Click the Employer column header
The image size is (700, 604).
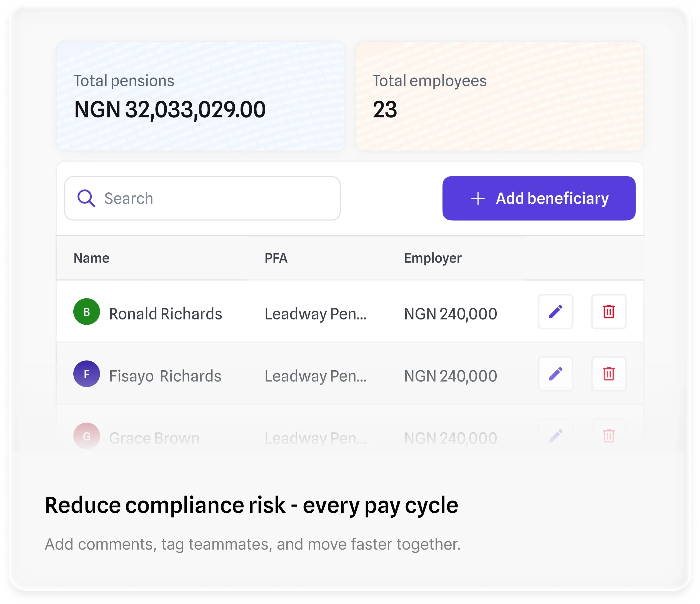[x=432, y=258]
